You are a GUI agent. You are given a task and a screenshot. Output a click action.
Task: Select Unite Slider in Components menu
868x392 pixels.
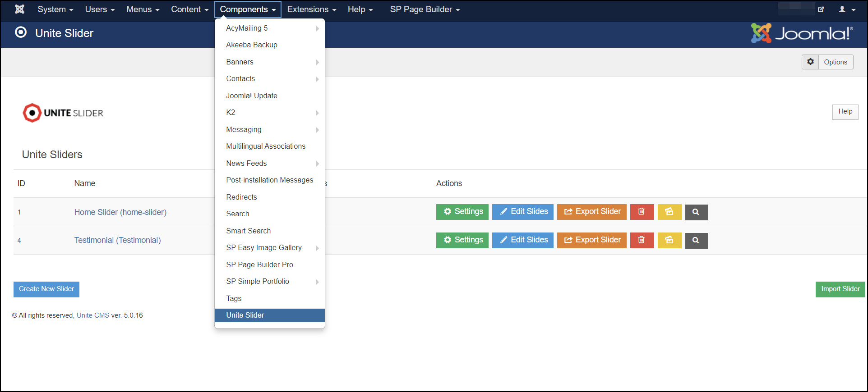tap(270, 315)
